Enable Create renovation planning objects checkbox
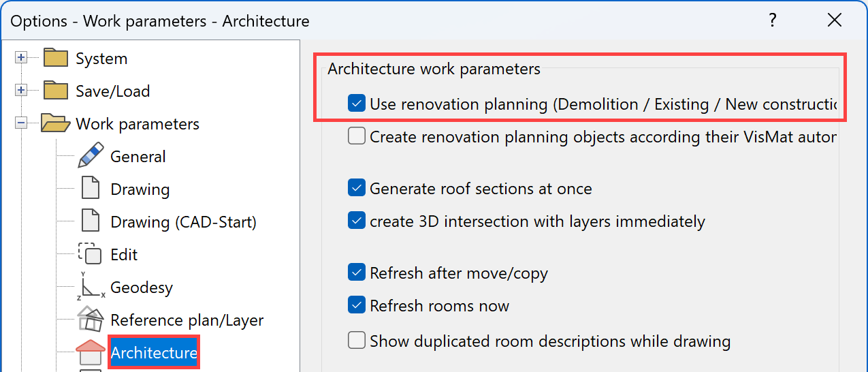Image resolution: width=868 pixels, height=372 pixels. point(357,137)
